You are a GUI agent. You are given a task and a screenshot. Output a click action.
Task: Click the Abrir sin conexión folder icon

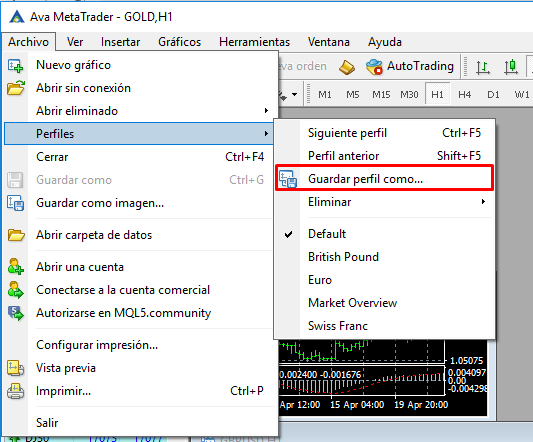click(16, 88)
